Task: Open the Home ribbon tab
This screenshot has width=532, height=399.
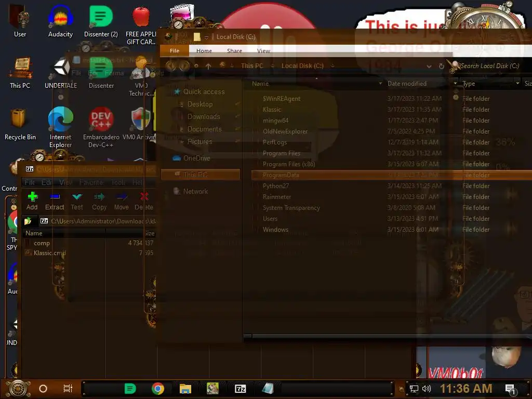Action: [204, 51]
